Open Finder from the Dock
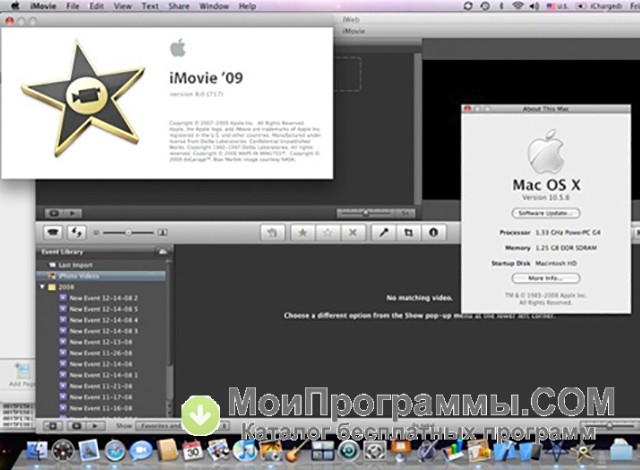The height and width of the screenshot is (470, 640). (38, 451)
